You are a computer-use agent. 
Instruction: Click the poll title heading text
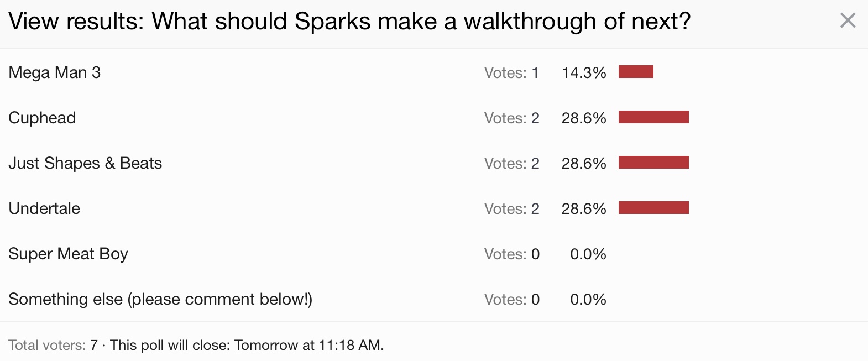click(x=349, y=22)
